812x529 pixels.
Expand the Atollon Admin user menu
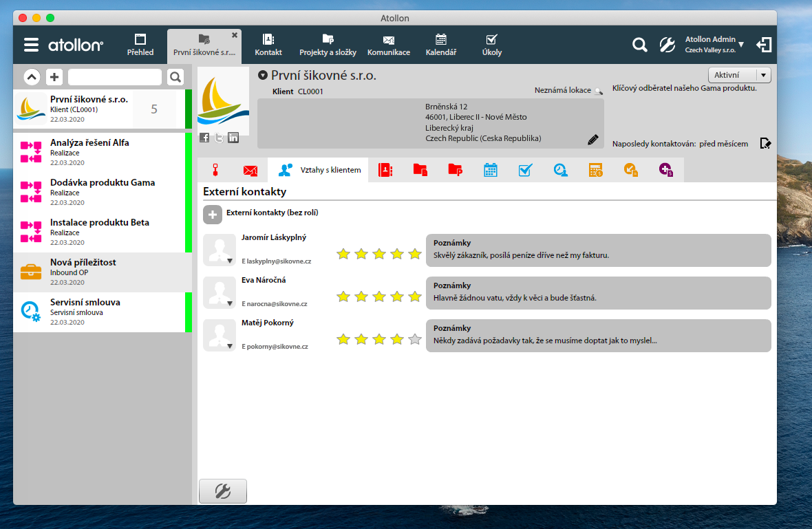[x=741, y=45]
